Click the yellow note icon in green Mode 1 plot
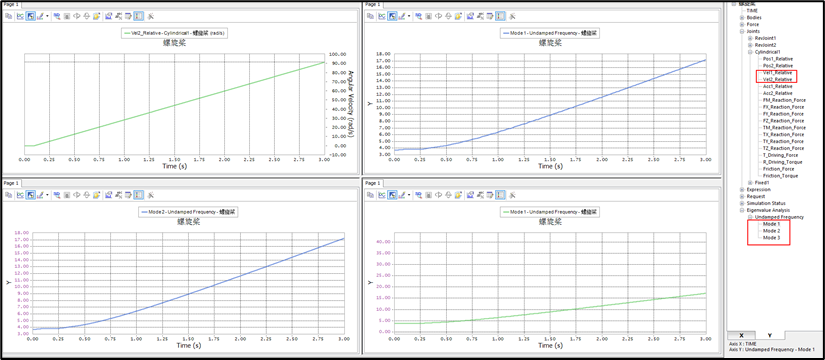 [x=458, y=195]
